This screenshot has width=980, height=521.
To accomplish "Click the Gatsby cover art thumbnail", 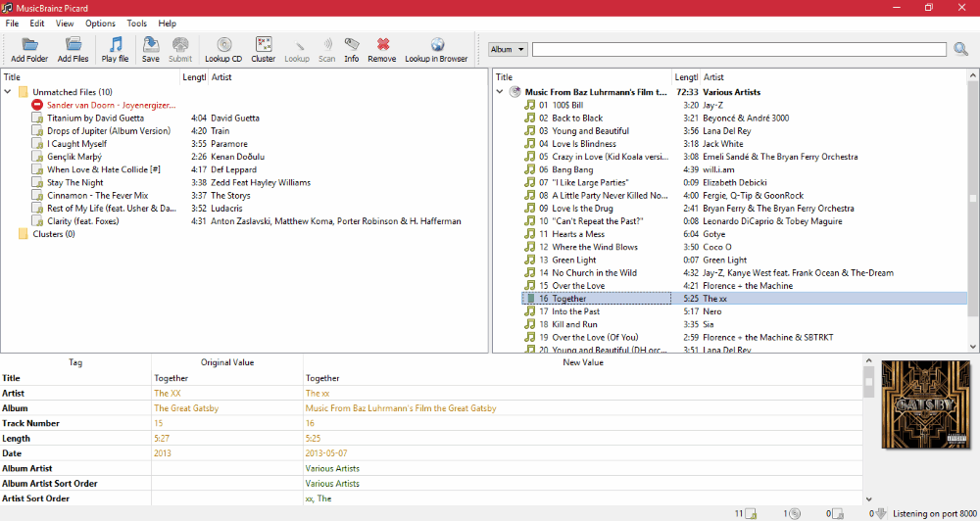I will tap(926, 404).
